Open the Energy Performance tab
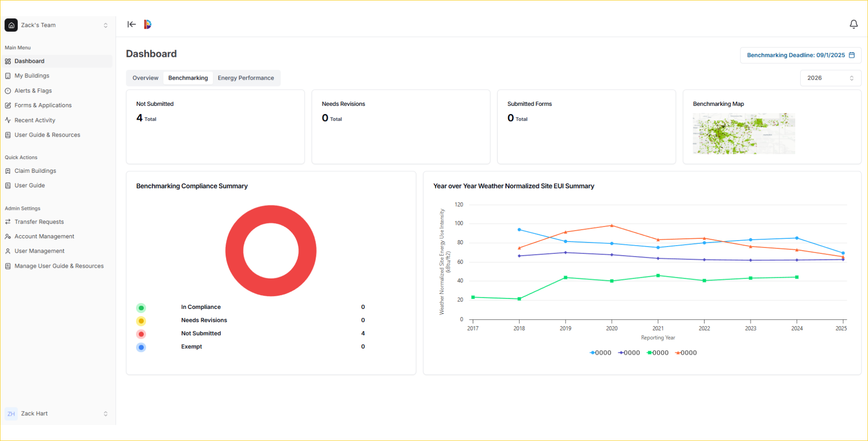The image size is (868, 441). (246, 78)
